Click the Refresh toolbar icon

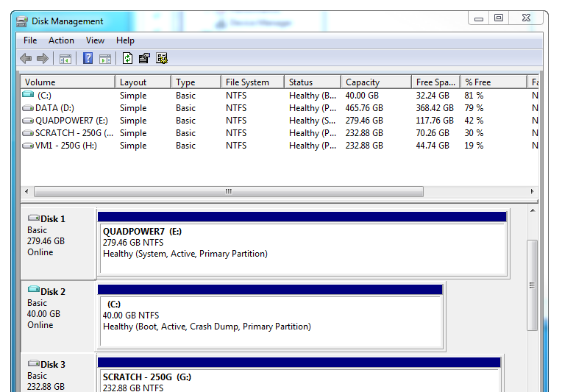(x=127, y=58)
